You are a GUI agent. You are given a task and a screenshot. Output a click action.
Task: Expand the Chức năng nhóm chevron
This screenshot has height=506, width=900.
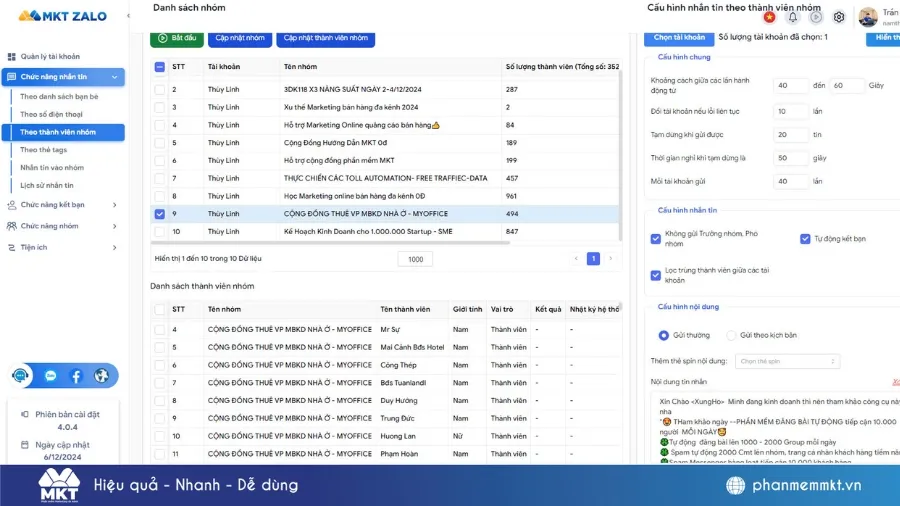pyautogui.click(x=114, y=226)
